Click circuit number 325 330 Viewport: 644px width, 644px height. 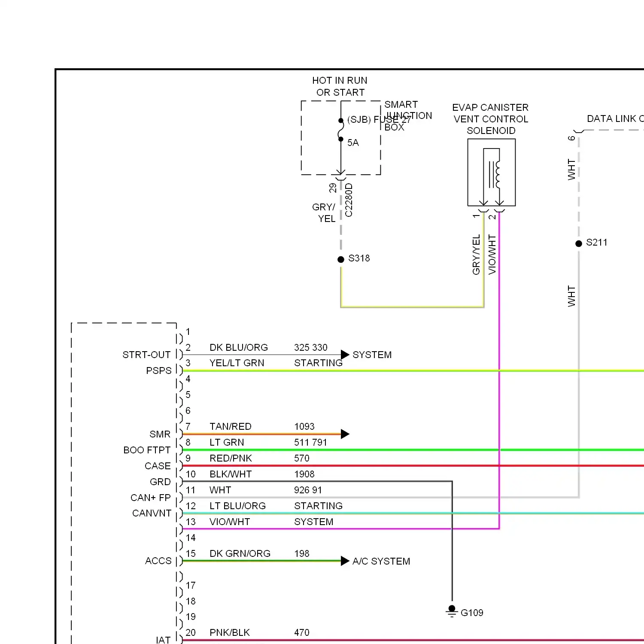tap(311, 347)
